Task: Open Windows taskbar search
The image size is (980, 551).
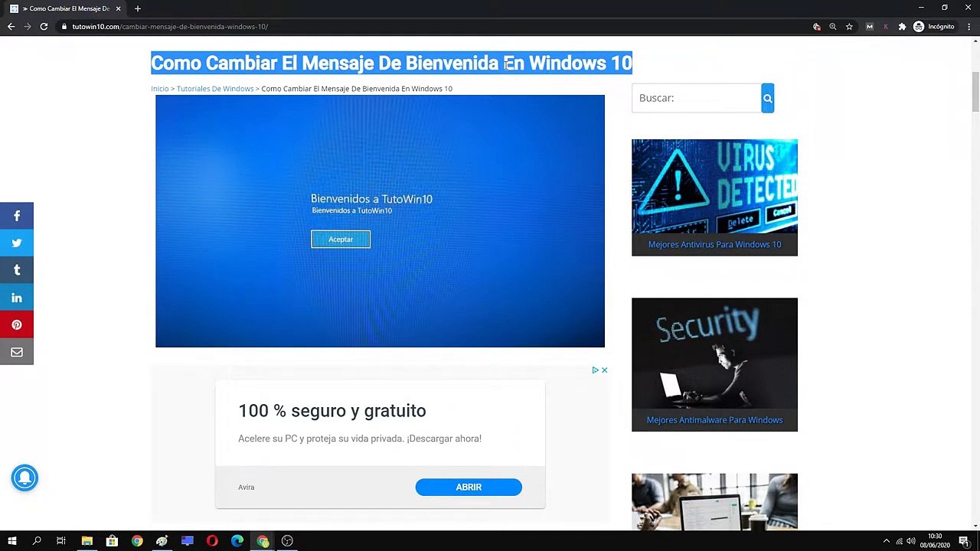Action: click(x=37, y=541)
